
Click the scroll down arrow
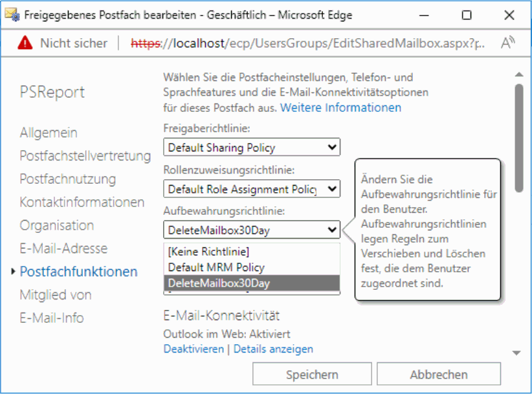point(516,353)
